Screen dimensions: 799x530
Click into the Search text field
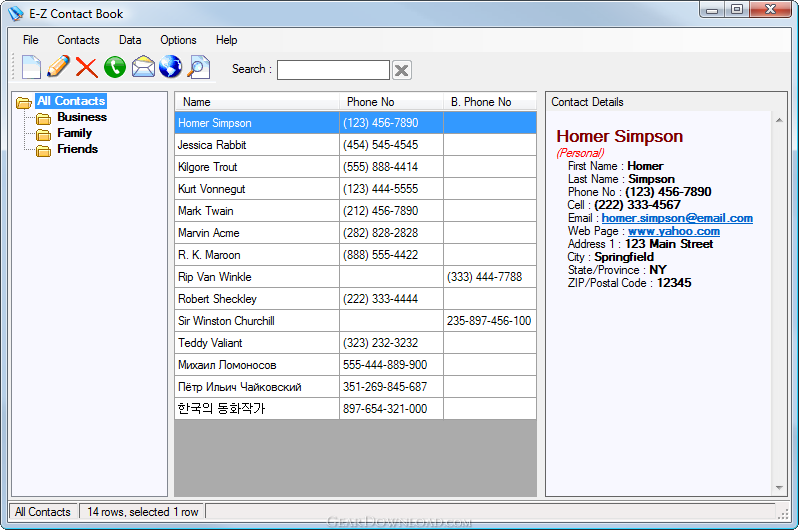[x=333, y=70]
